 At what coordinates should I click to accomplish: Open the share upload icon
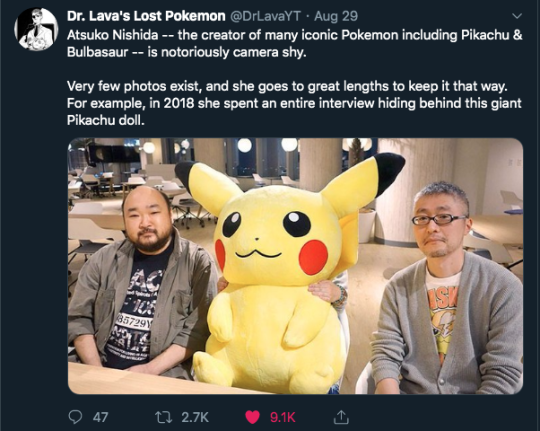pos(341,417)
